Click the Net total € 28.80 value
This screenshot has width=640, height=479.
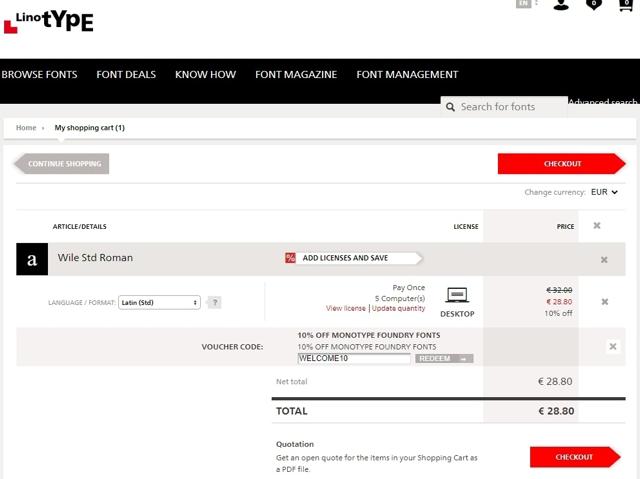555,381
